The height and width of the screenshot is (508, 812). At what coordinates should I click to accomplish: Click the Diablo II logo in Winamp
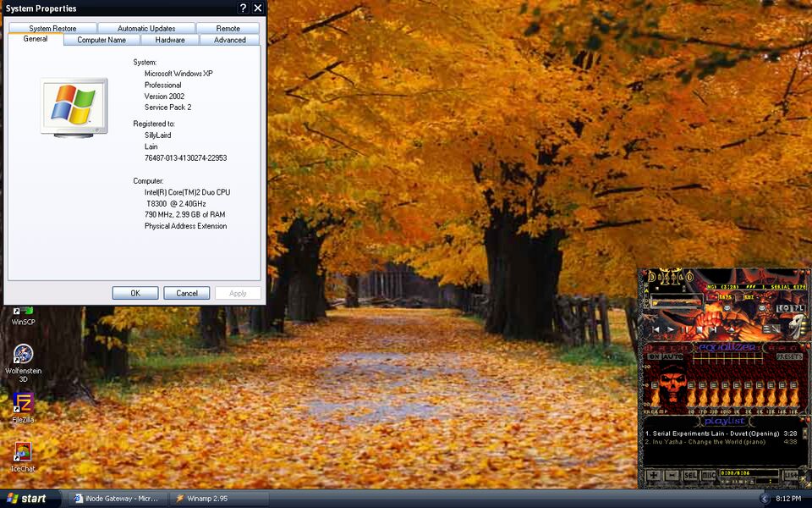coord(671,278)
